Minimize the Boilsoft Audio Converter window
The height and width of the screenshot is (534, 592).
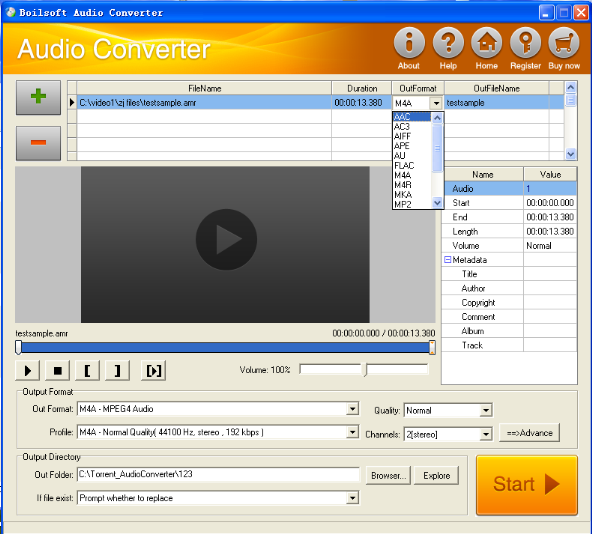click(x=546, y=12)
